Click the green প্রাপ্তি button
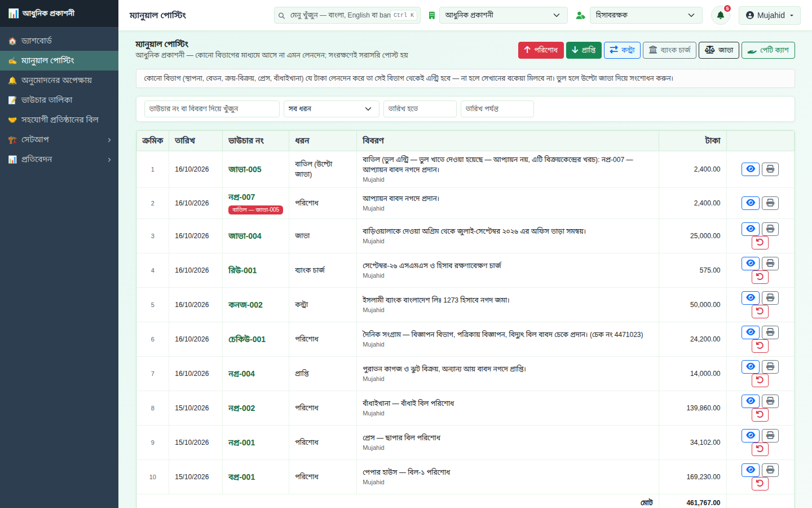Screen dimensions: 812x508 [584, 50]
